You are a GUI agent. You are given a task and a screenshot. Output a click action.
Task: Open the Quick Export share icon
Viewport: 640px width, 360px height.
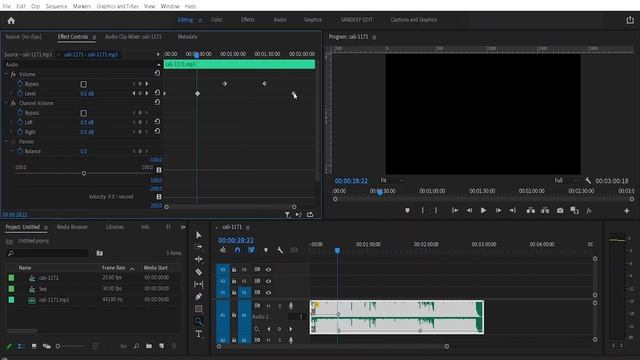(x=630, y=20)
